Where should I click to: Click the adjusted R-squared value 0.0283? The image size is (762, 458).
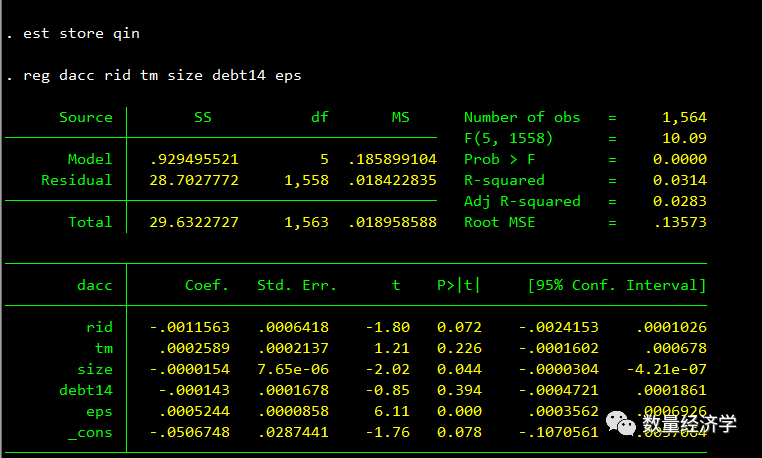tap(680, 201)
